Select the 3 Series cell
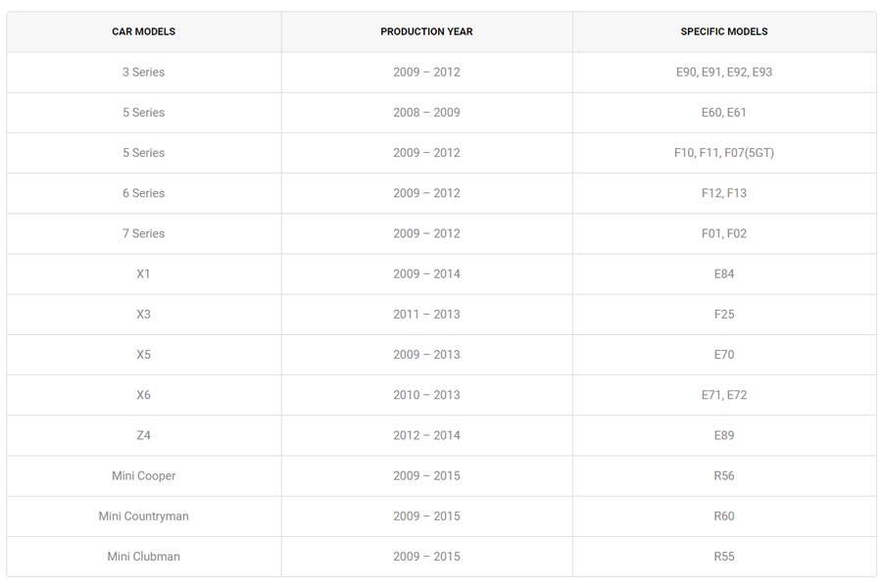 point(143,73)
